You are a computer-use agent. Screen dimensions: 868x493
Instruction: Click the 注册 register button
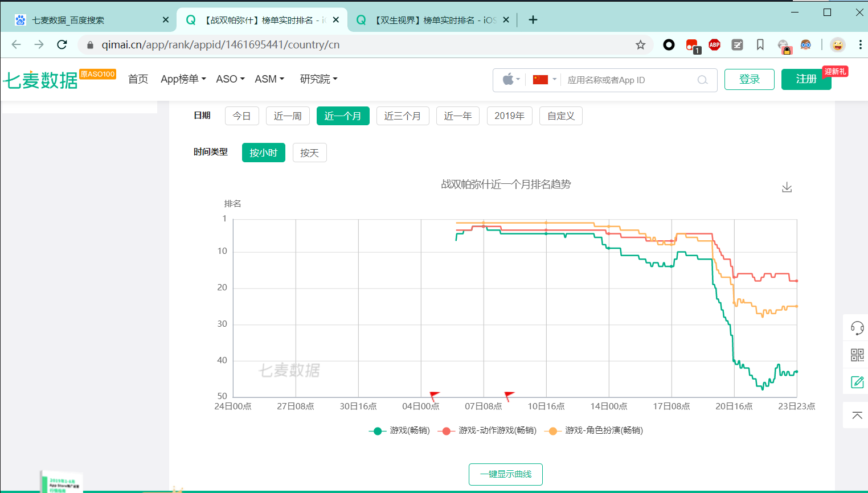(x=806, y=79)
